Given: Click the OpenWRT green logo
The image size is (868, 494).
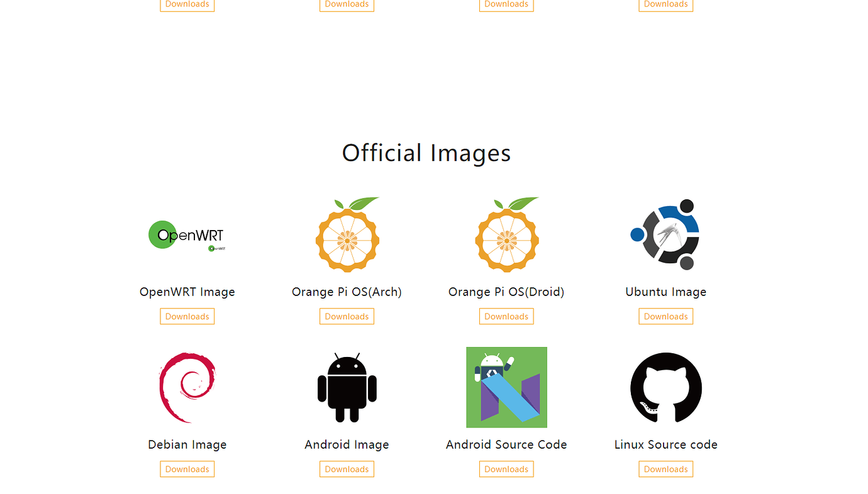Looking at the screenshot, I should [187, 235].
